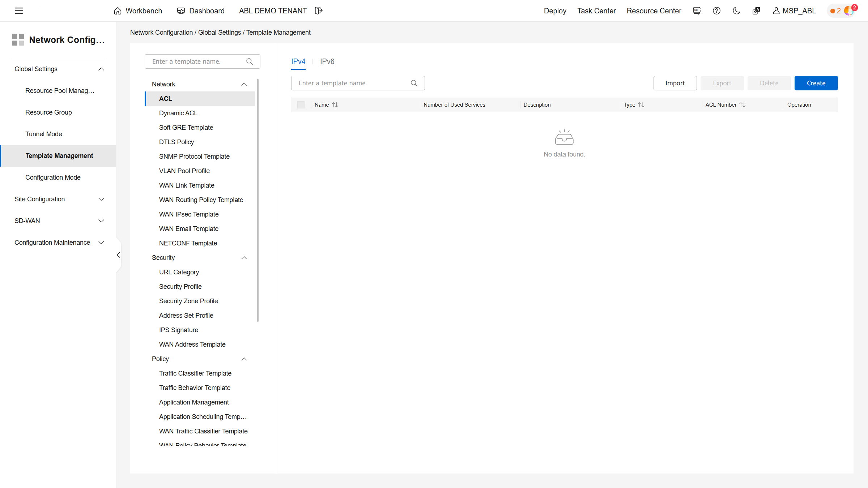Switch to the IPv6 tab

click(x=327, y=61)
